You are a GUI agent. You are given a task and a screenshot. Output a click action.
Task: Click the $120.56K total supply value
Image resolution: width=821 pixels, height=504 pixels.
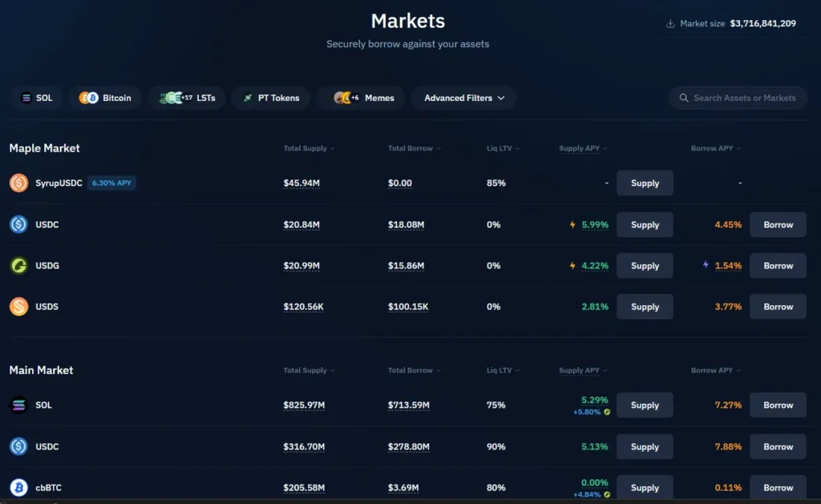[303, 307]
